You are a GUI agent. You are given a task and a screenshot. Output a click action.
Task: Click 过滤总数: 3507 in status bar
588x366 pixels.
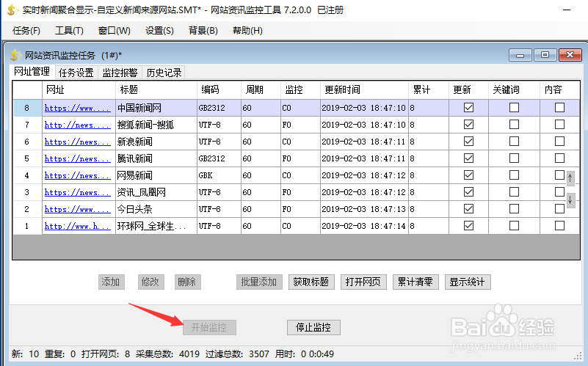(237, 354)
